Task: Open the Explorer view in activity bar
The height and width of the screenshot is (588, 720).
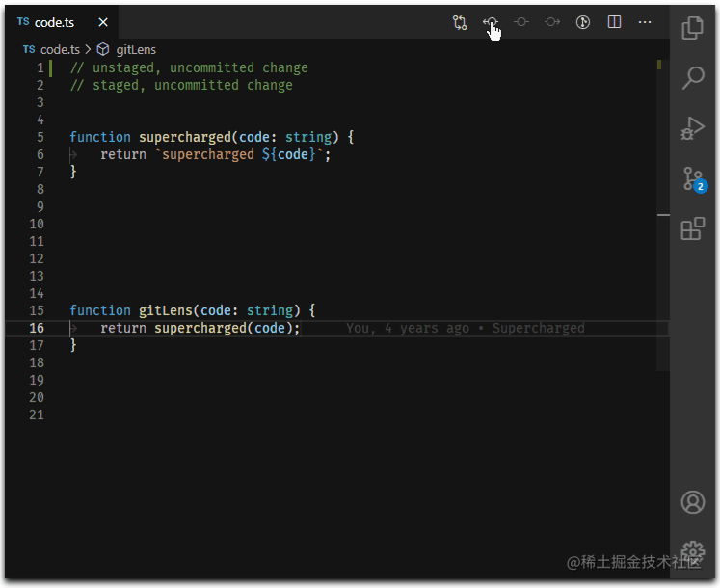Action: [692, 29]
